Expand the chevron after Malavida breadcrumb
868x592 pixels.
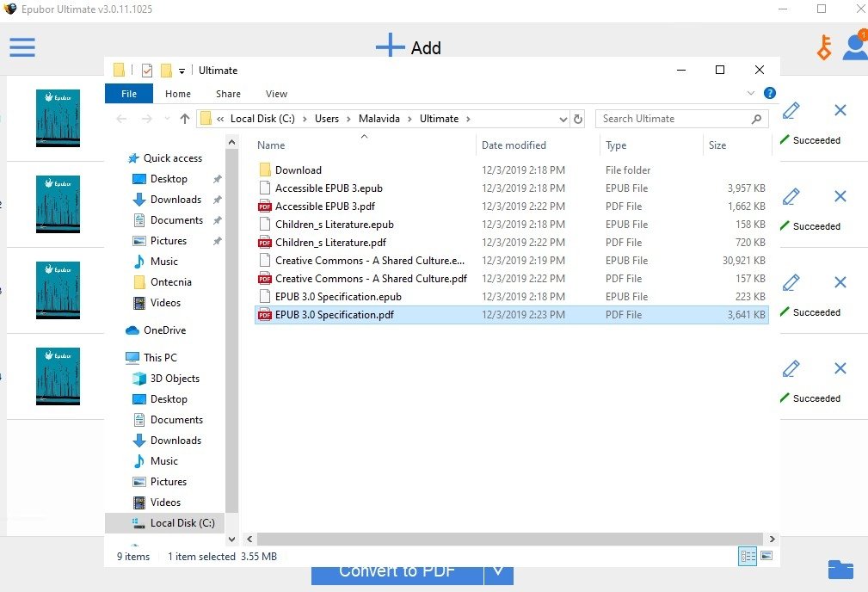(x=409, y=119)
